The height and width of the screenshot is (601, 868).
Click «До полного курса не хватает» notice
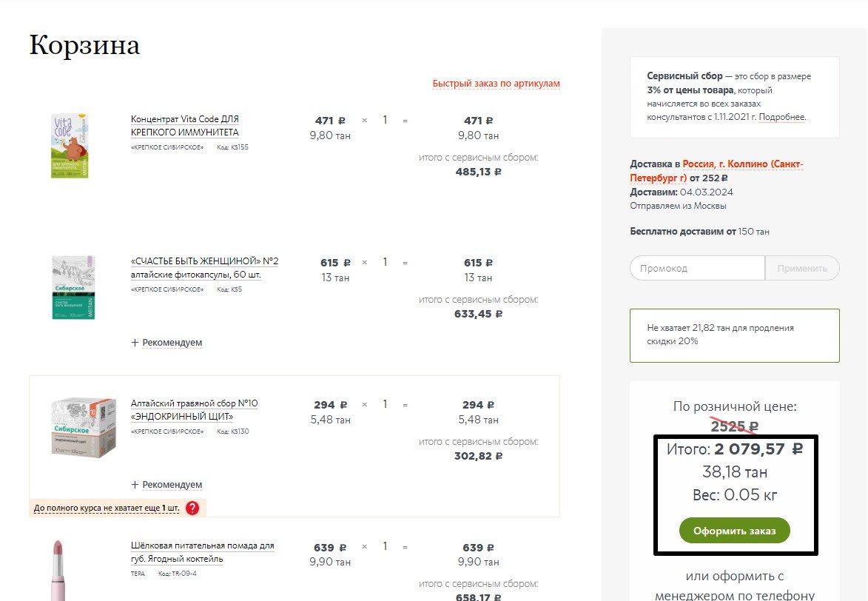(107, 508)
